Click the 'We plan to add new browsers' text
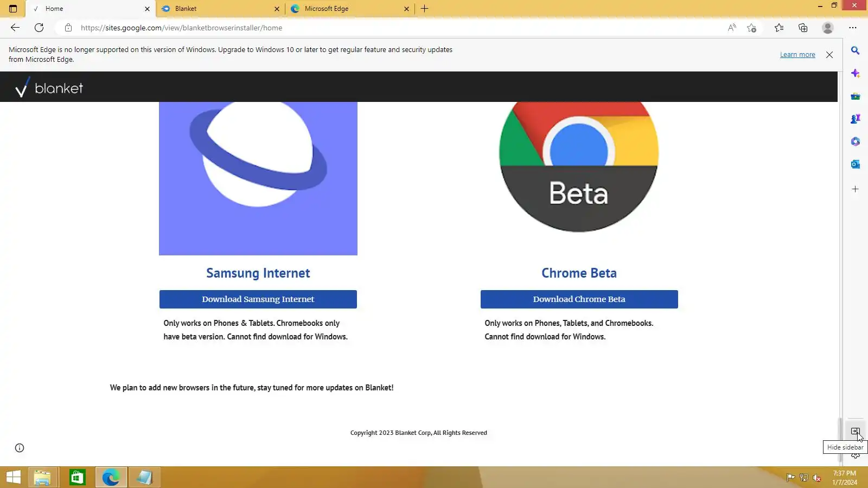 pyautogui.click(x=252, y=388)
